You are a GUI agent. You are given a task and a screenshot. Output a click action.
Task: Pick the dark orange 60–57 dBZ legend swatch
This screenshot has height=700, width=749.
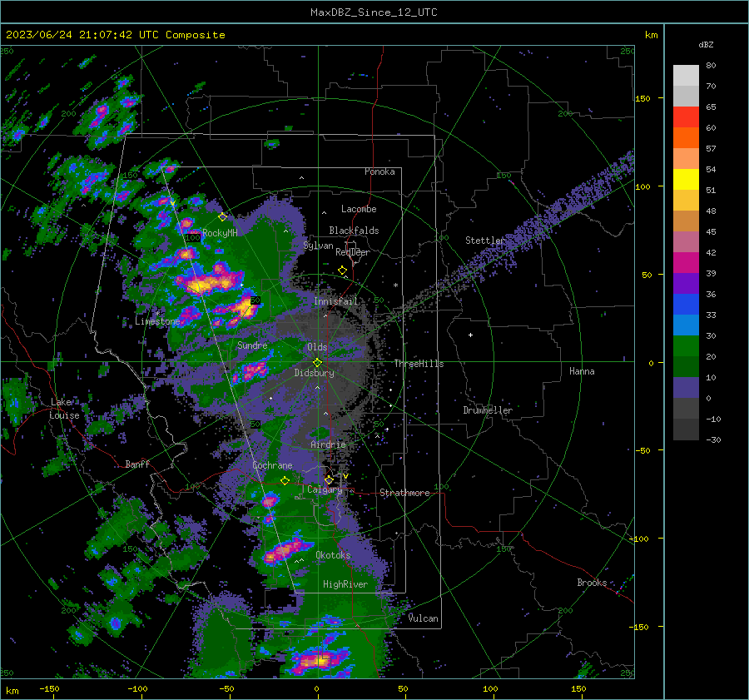[686, 138]
